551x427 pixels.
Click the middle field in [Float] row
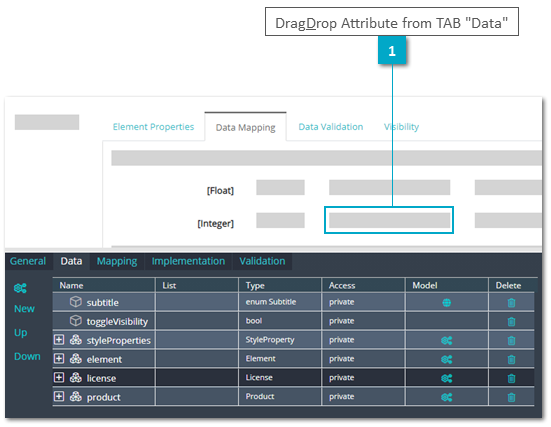point(389,187)
